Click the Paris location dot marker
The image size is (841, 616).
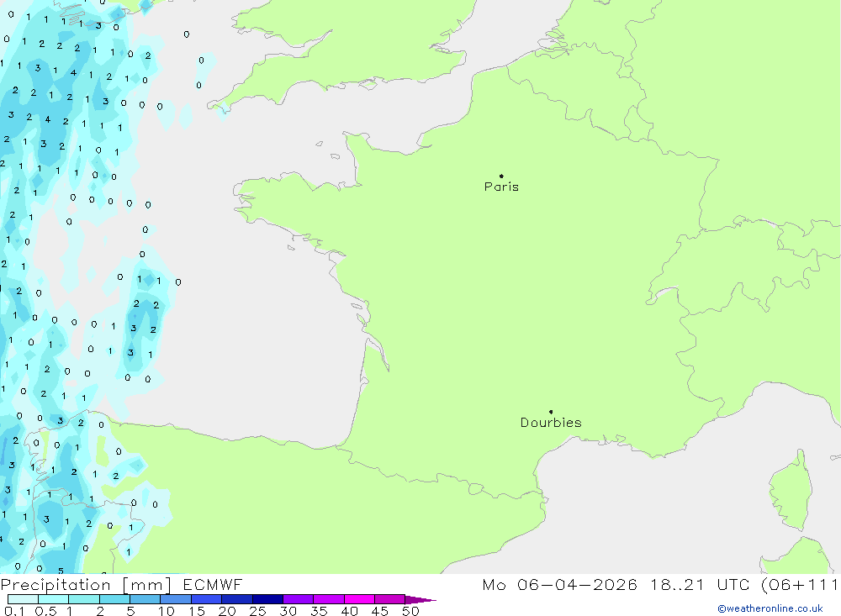501,176
